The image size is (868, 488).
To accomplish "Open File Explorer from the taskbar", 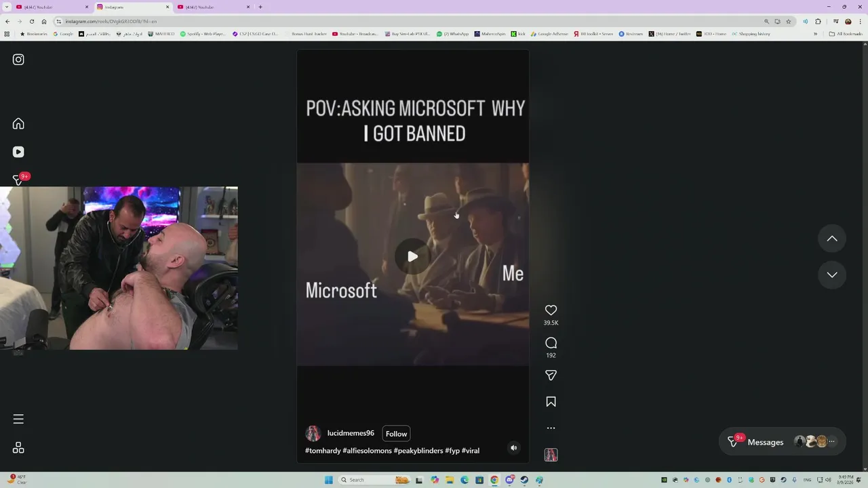I will (449, 480).
